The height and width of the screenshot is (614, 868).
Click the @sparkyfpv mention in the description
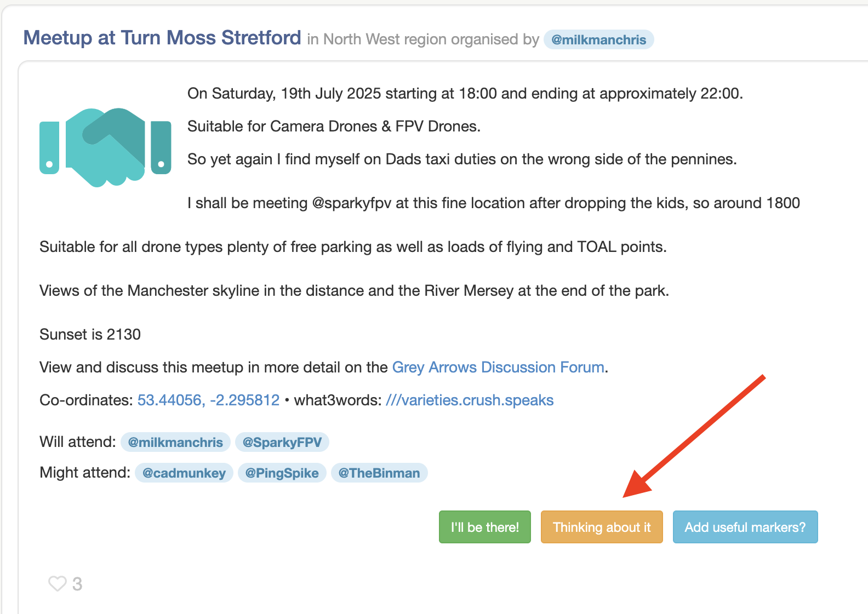[351, 203]
